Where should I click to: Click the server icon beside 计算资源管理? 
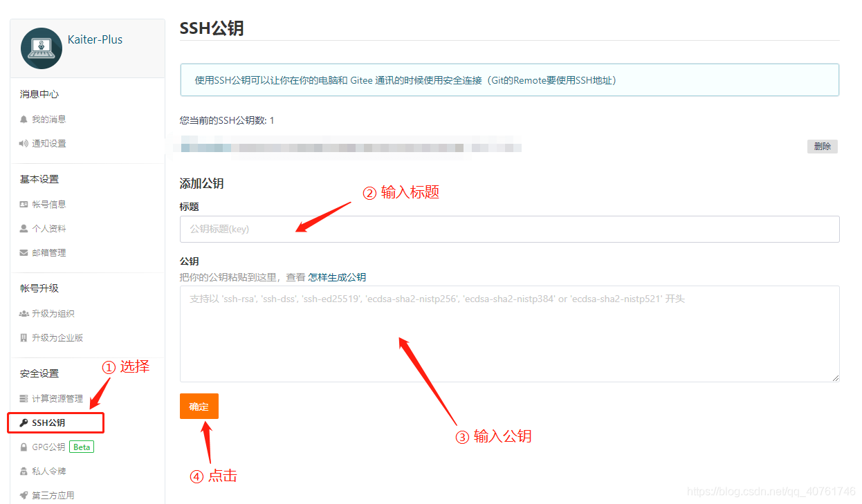[x=24, y=399]
